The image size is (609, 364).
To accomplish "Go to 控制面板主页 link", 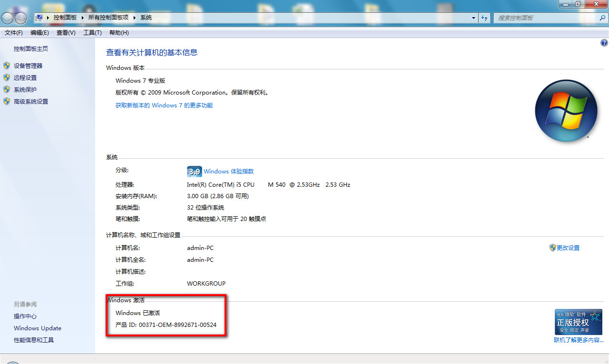I will (31, 49).
